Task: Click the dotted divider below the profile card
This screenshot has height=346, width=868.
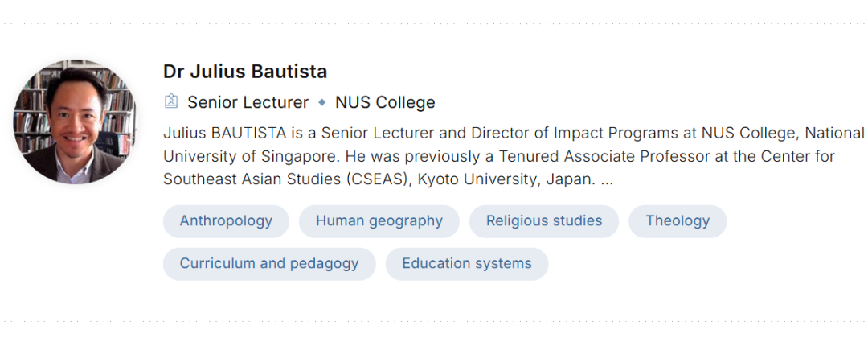Action: pos(434,320)
